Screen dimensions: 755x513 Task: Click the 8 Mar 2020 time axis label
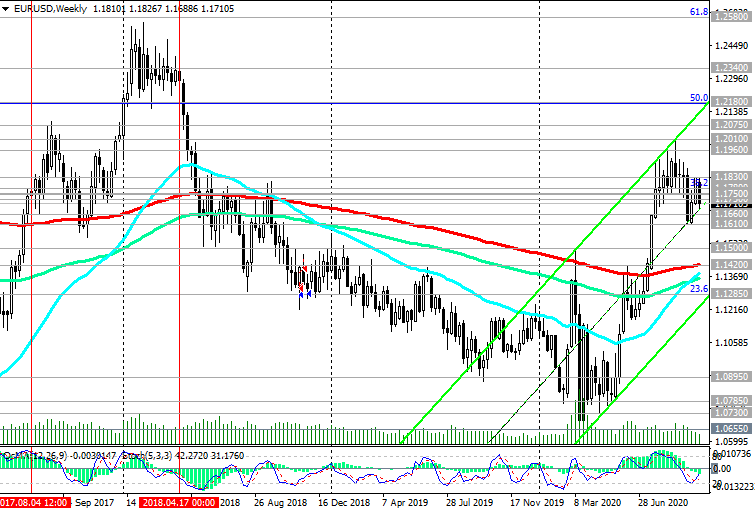(x=598, y=502)
